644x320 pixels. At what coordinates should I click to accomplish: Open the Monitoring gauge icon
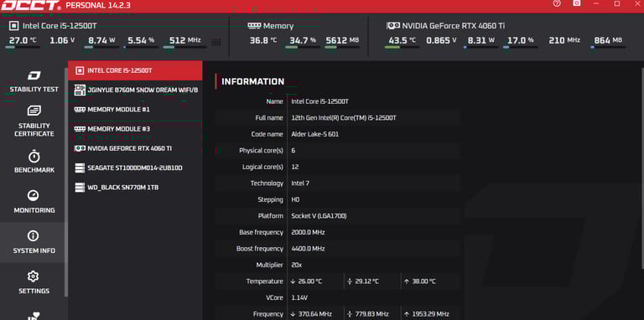[34, 195]
